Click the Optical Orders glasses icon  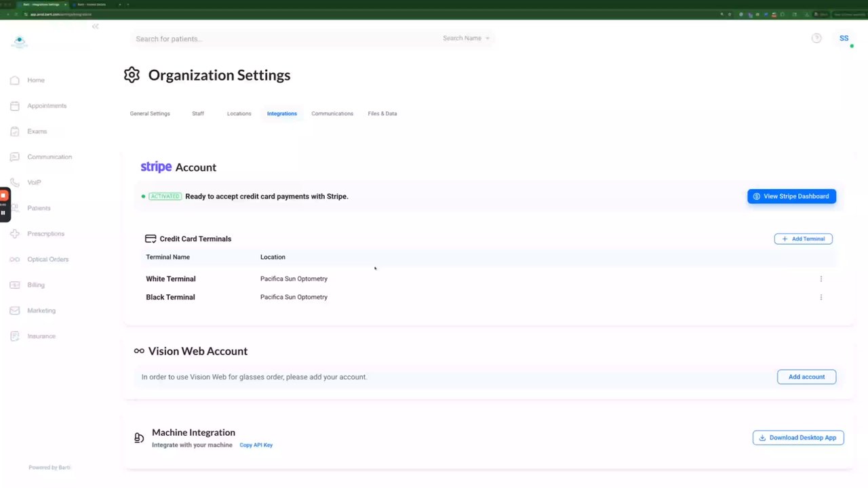click(15, 260)
